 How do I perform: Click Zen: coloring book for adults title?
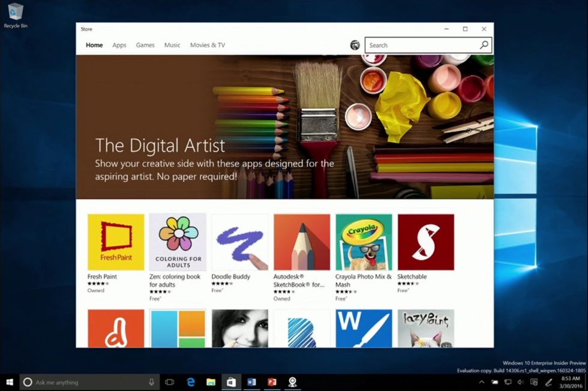coord(175,280)
